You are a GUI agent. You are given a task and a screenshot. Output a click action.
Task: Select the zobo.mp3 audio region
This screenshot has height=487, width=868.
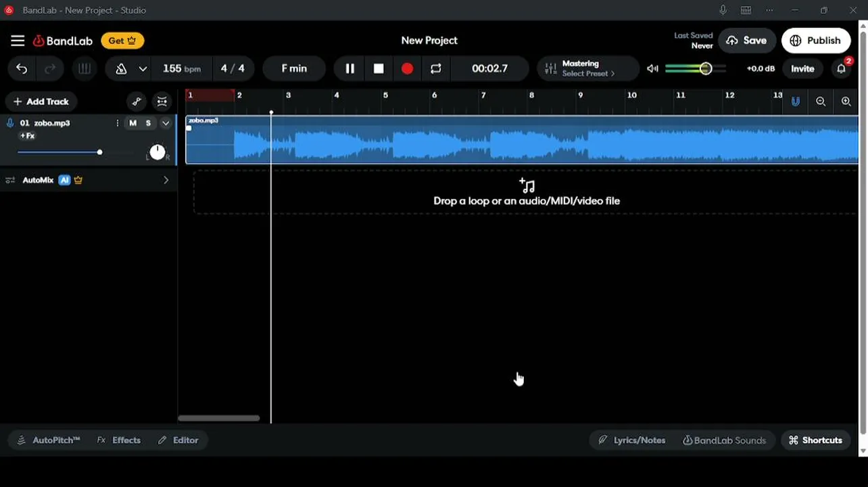[x=522, y=140]
